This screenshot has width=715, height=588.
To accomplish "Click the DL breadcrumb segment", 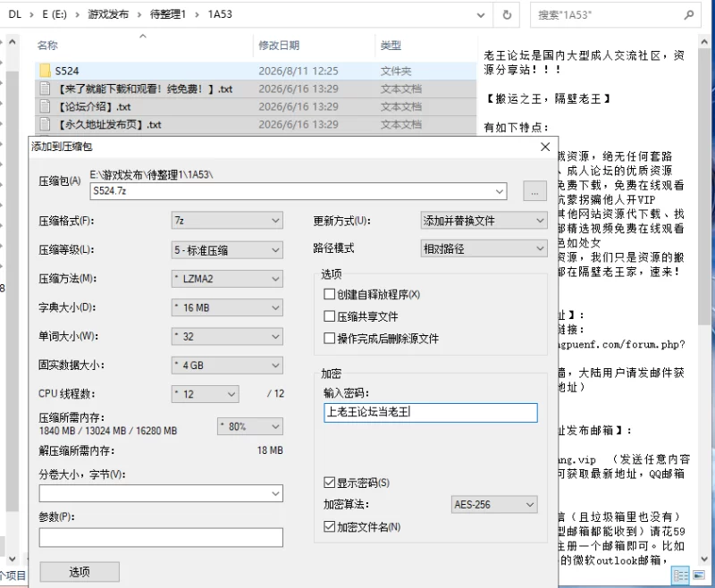I will (15, 14).
